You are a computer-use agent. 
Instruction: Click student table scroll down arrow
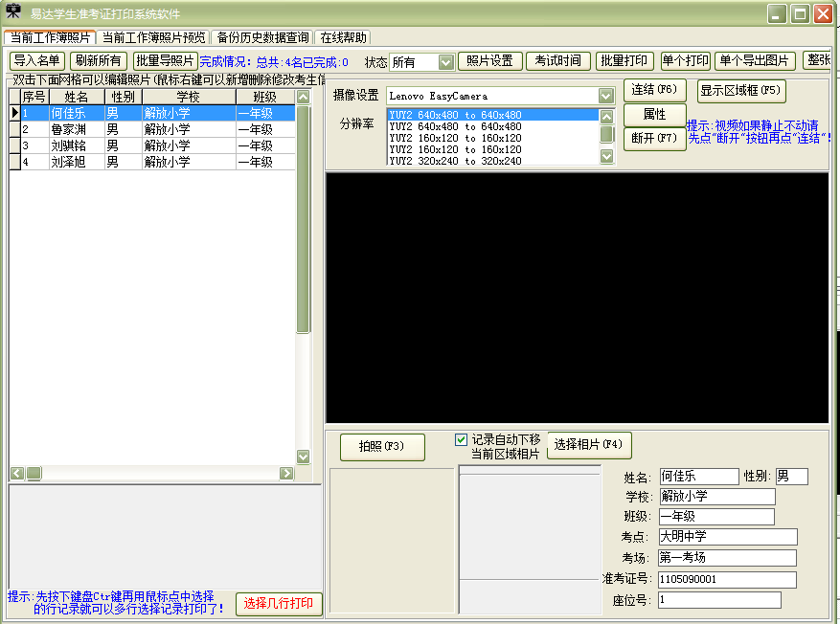click(x=304, y=457)
